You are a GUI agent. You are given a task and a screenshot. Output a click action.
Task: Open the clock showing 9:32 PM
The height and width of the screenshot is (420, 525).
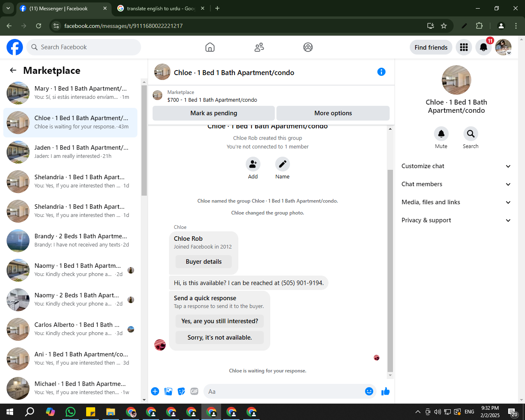[x=490, y=412]
